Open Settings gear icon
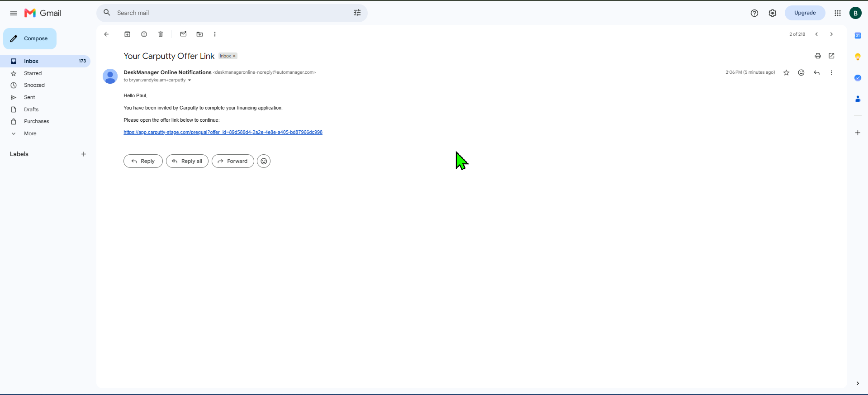This screenshot has height=395, width=868. pos(773,13)
